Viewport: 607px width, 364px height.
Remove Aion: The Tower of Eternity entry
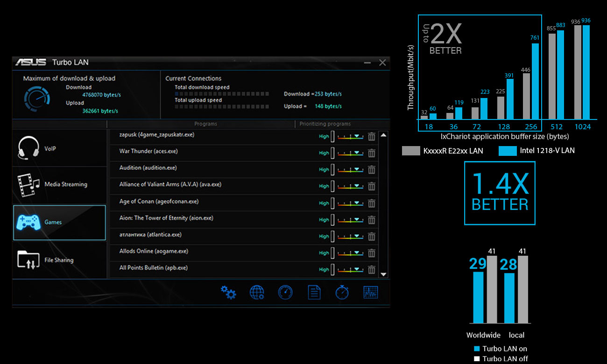coord(372,220)
